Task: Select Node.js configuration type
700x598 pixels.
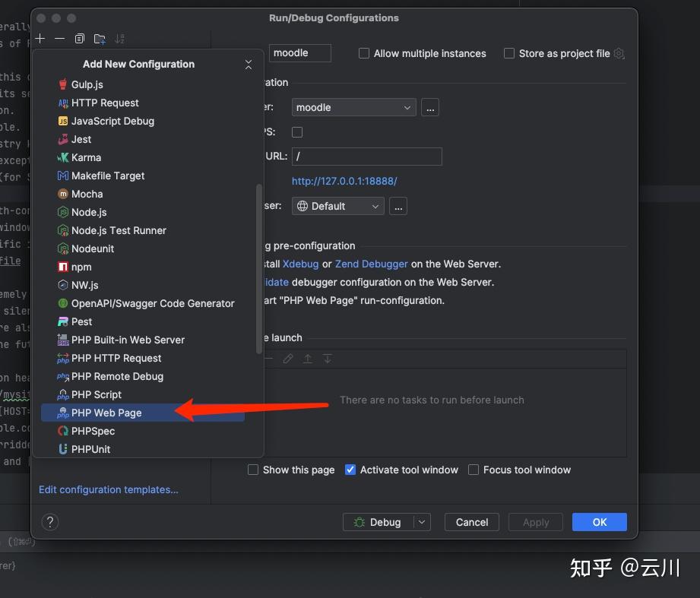Action: click(x=143, y=213)
